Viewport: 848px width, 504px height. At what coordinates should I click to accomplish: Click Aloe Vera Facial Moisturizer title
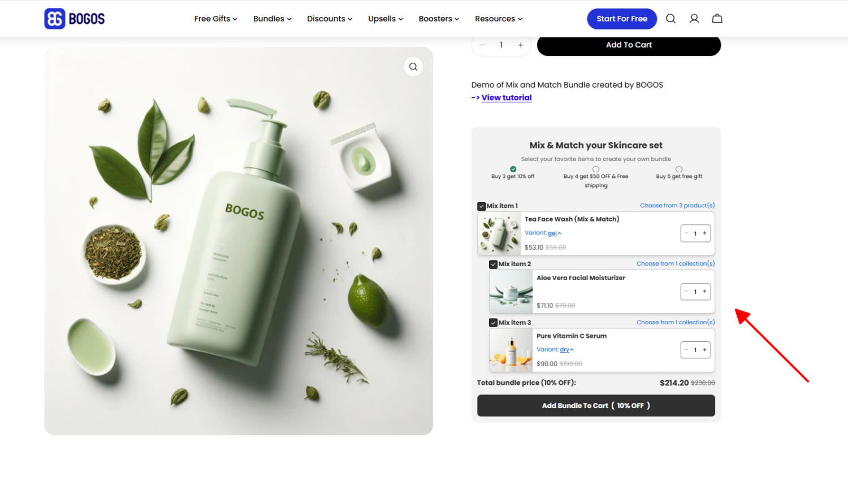[581, 278]
